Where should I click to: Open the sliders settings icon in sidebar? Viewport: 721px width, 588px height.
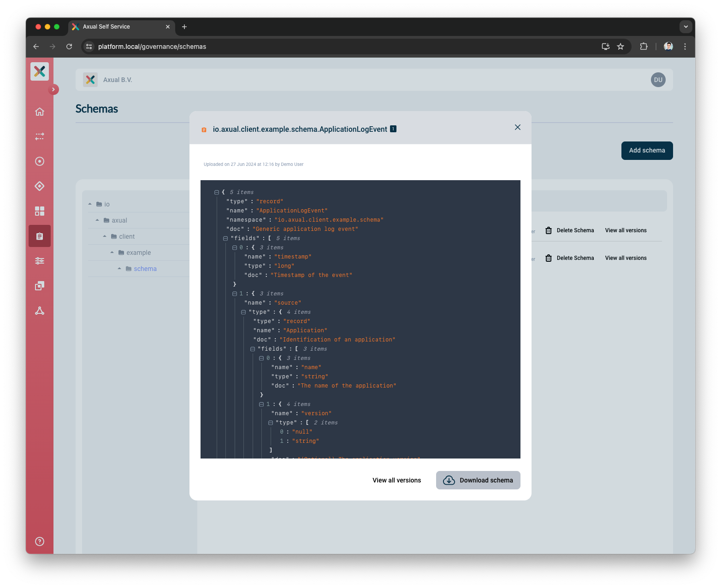click(x=40, y=261)
